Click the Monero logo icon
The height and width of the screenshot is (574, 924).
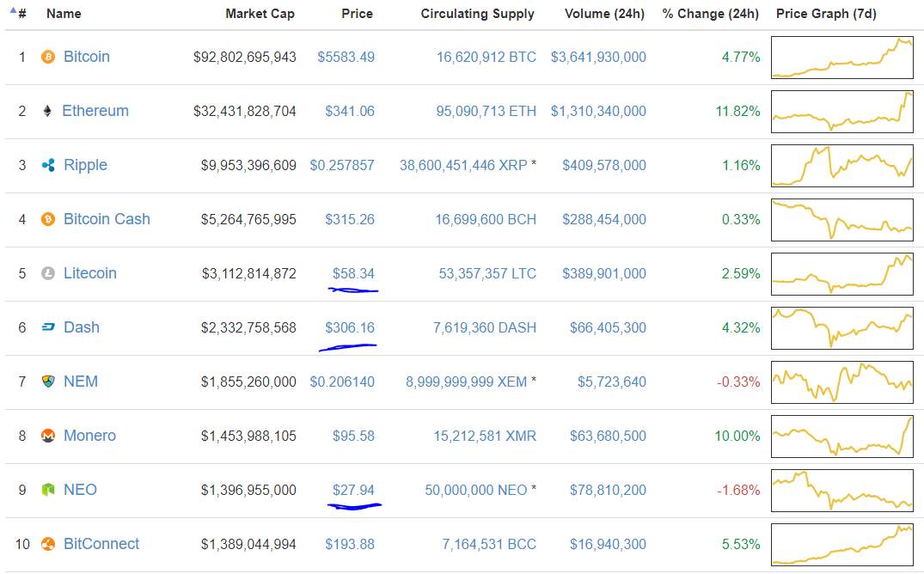pyautogui.click(x=48, y=436)
